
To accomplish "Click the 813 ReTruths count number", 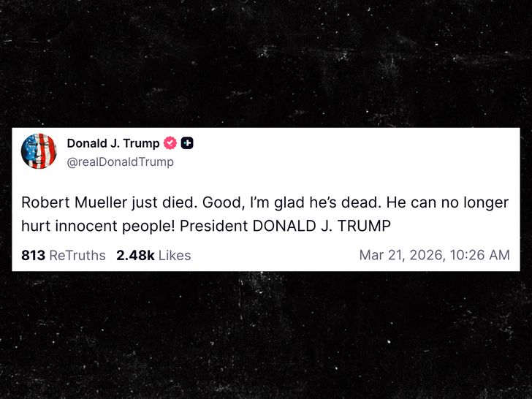I will [33, 255].
